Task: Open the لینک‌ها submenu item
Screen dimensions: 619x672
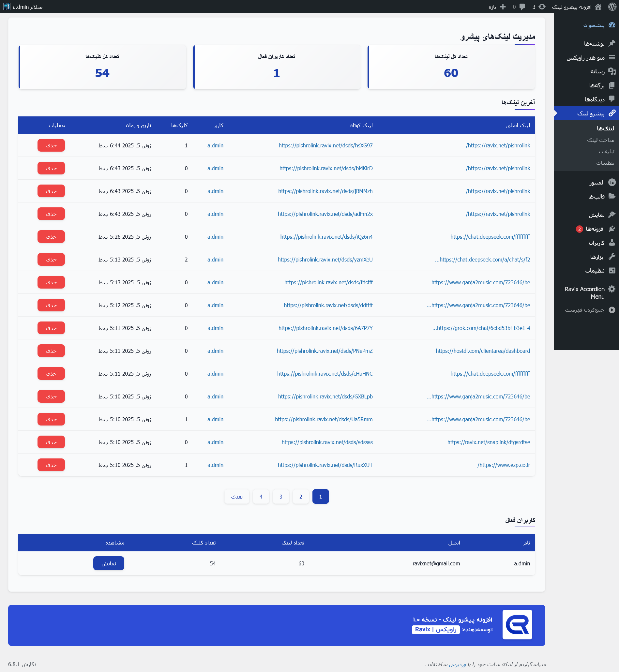Action: [x=605, y=128]
